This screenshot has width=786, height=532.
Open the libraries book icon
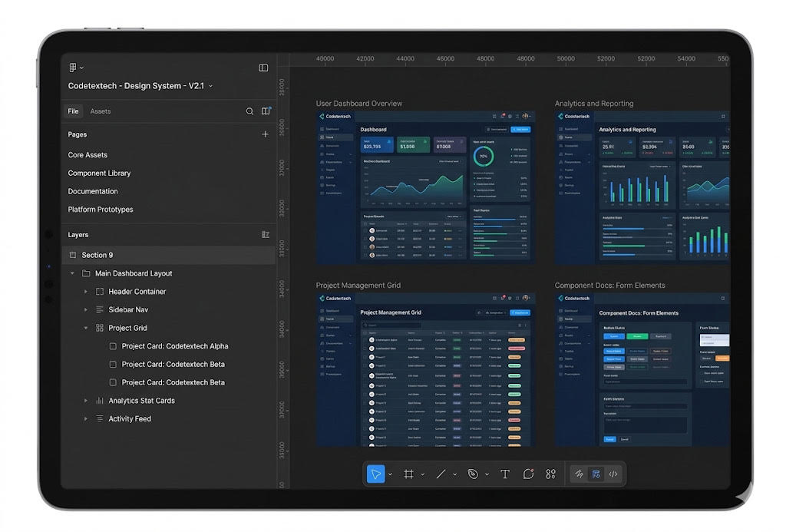[x=266, y=111]
